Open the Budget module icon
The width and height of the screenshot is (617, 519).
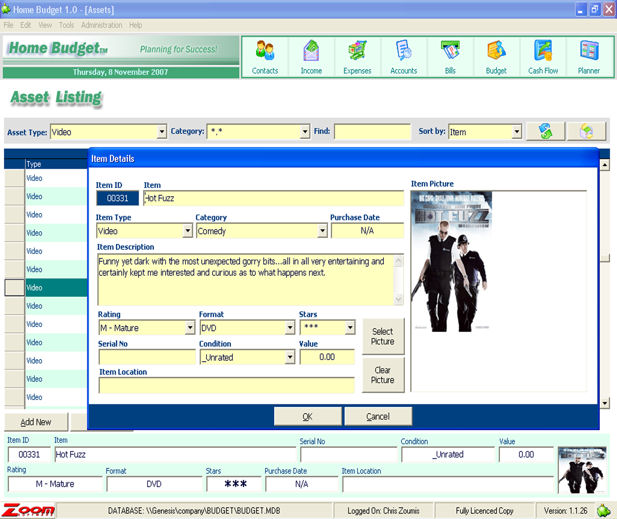[x=496, y=56]
